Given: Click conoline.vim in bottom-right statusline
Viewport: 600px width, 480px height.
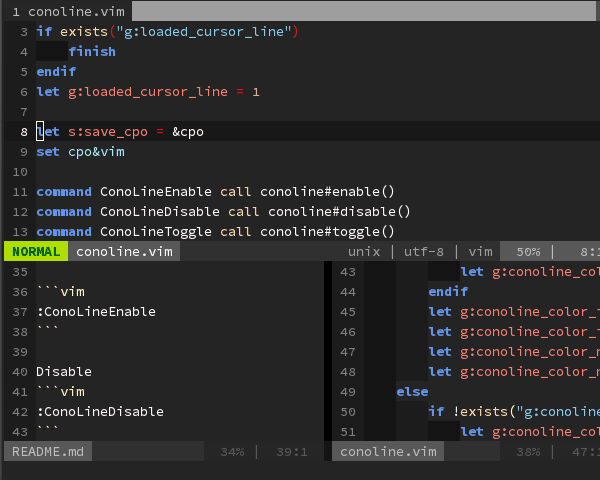Looking at the screenshot, I should click(x=388, y=452).
